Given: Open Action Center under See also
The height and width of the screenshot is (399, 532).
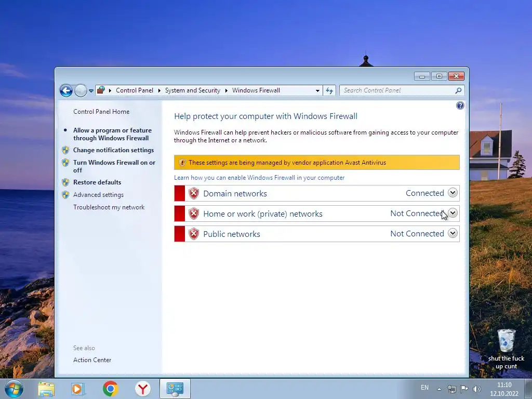Looking at the screenshot, I should coord(92,360).
